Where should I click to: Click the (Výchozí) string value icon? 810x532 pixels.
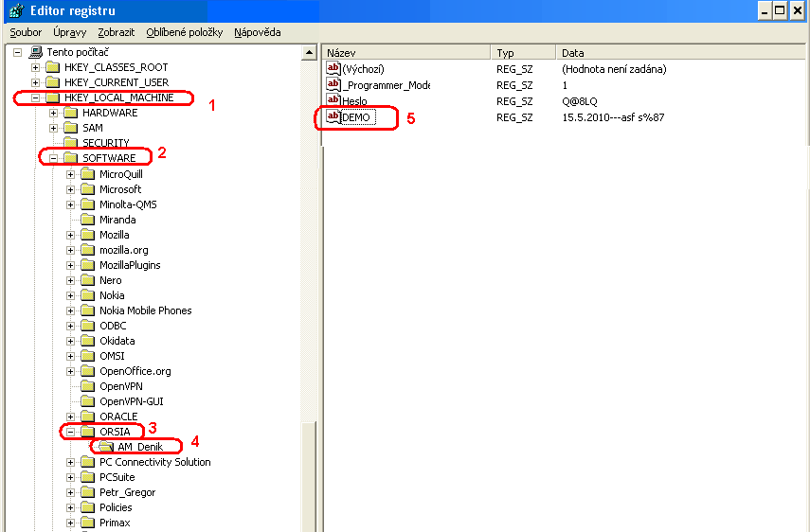pyautogui.click(x=333, y=68)
